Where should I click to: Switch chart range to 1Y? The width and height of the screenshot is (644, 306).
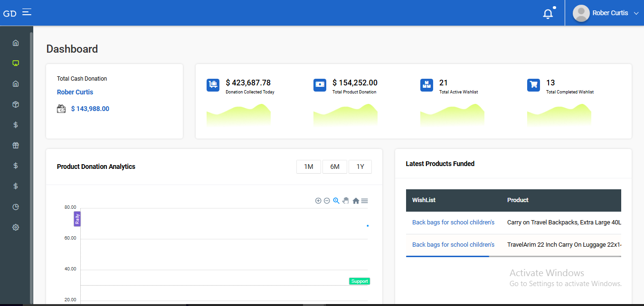point(360,167)
